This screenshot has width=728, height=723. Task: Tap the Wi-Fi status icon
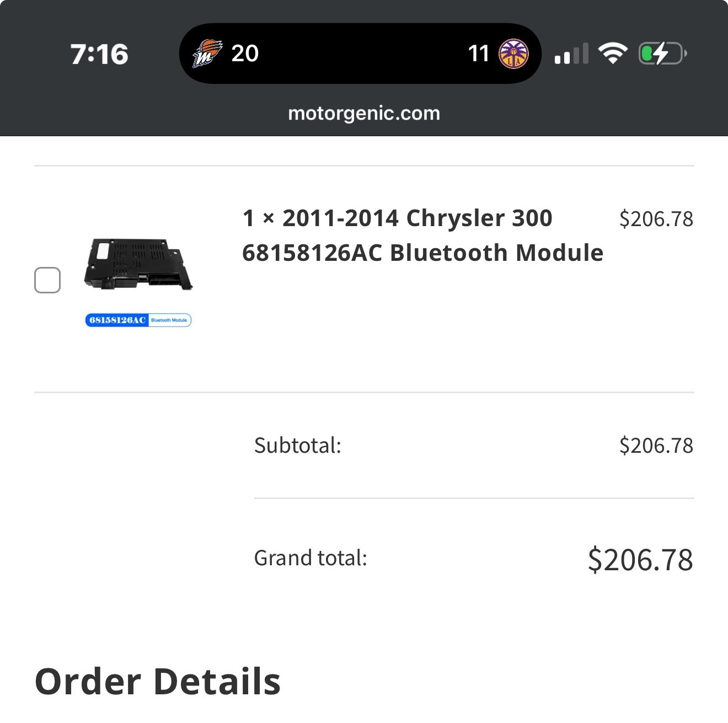click(613, 53)
